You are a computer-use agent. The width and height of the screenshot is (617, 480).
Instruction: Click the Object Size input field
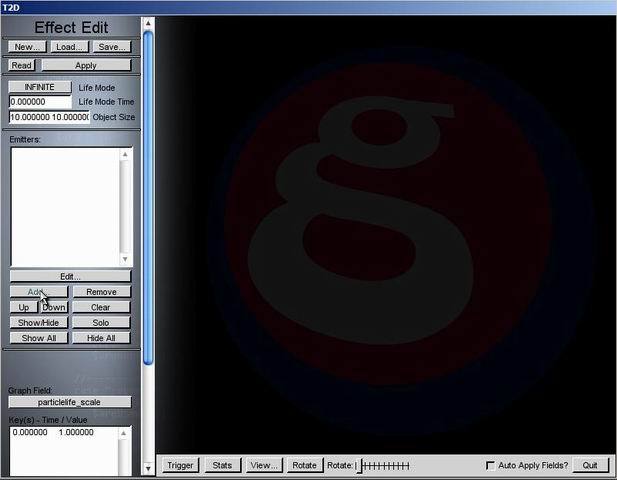tap(49, 117)
